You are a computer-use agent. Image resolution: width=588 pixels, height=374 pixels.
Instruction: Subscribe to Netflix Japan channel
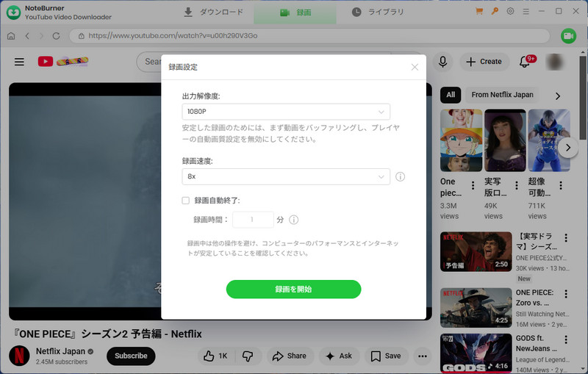pos(131,356)
